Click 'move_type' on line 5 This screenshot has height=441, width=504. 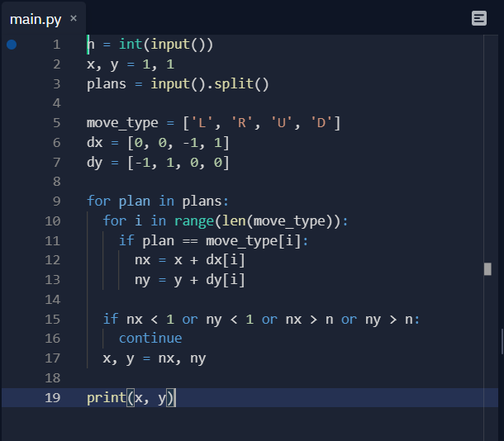(x=122, y=123)
